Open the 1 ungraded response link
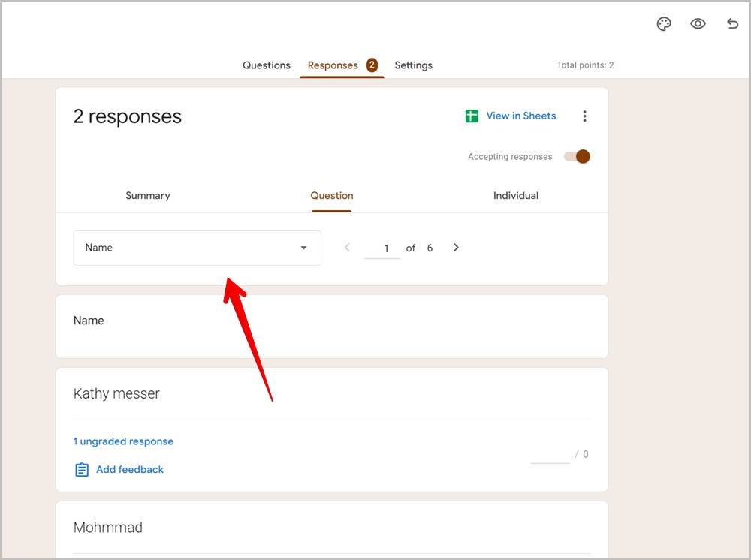Screen dimensions: 751x560 [124, 441]
